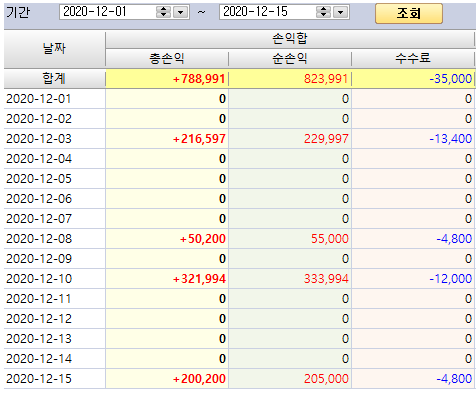Select the 2020-12-07 date row
The width and height of the screenshot is (476, 398).
click(x=54, y=219)
